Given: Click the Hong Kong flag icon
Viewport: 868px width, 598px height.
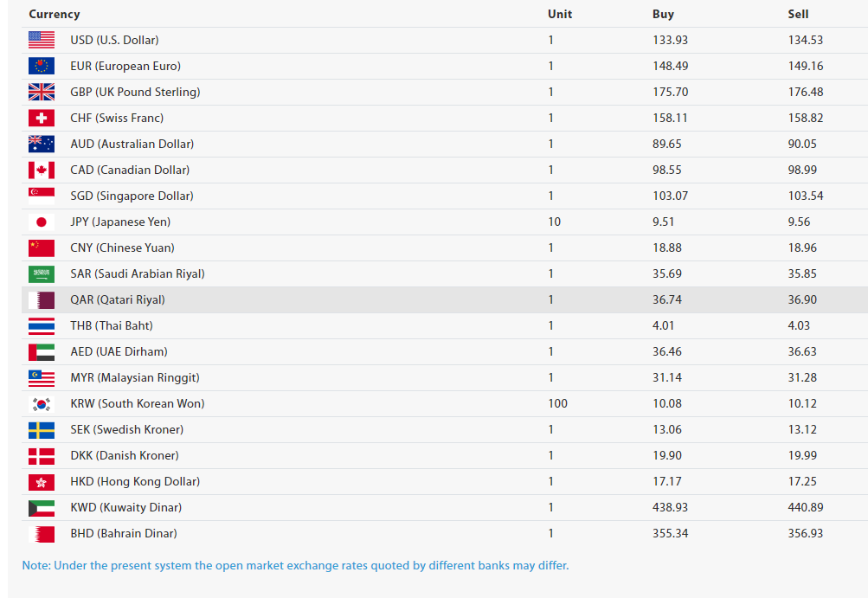Looking at the screenshot, I should 42,481.
